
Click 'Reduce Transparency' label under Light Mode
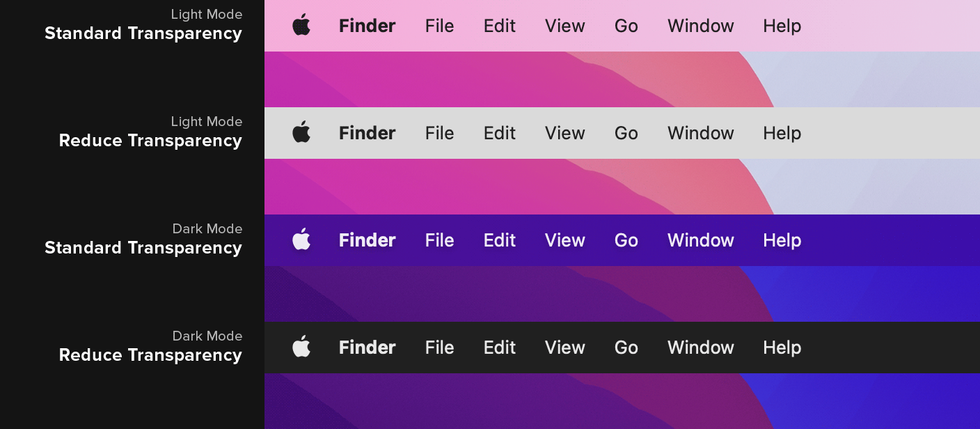click(x=151, y=141)
